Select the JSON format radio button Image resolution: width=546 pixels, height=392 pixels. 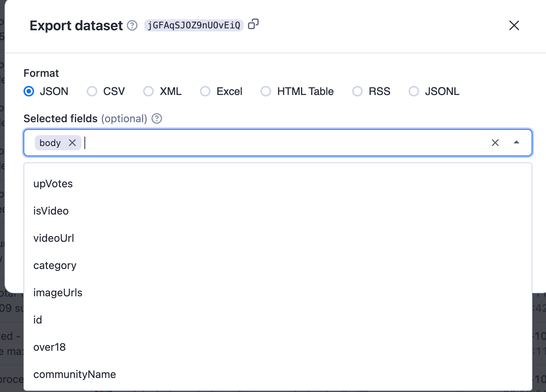(29, 91)
